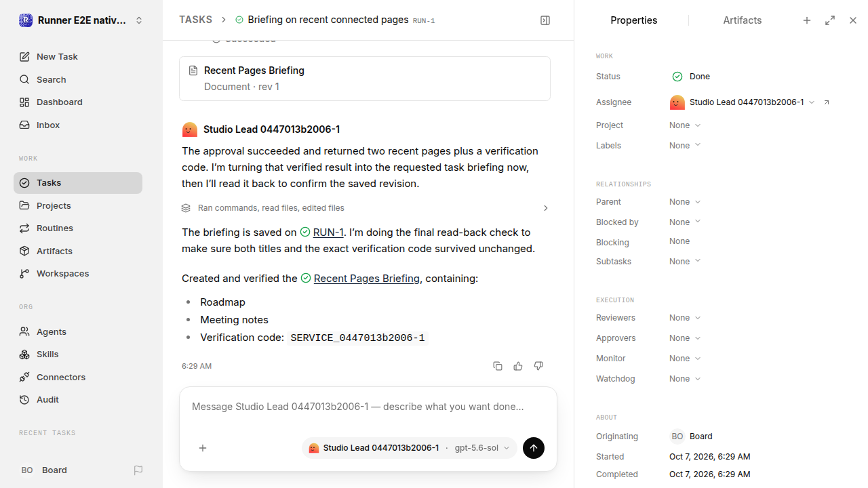Expand the properties panel to full screen
868x488 pixels.
[830, 20]
